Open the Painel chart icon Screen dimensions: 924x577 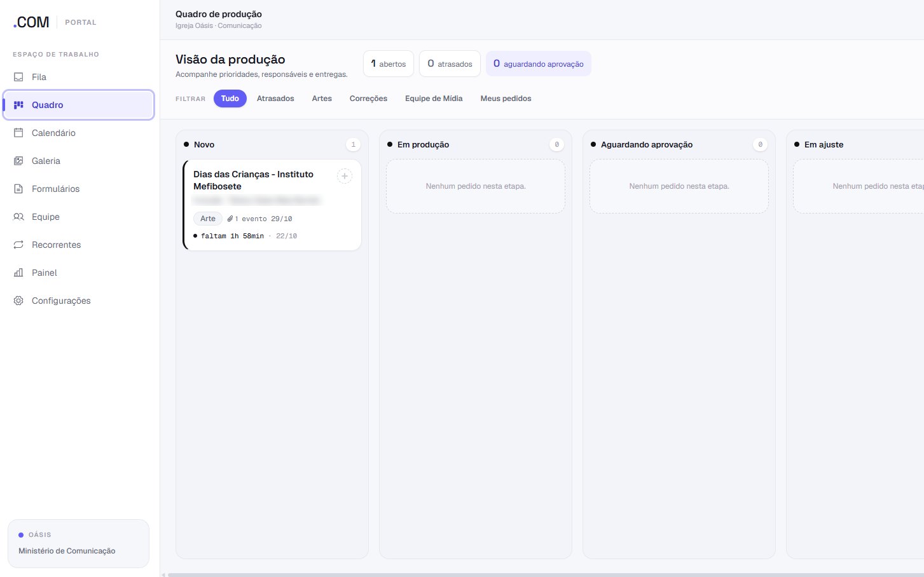(x=18, y=273)
